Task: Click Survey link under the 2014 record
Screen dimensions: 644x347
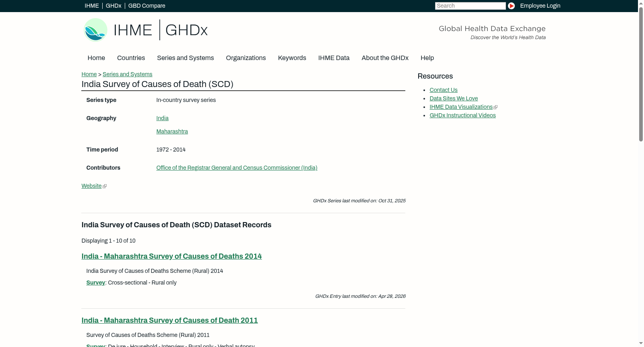Action: point(95,283)
